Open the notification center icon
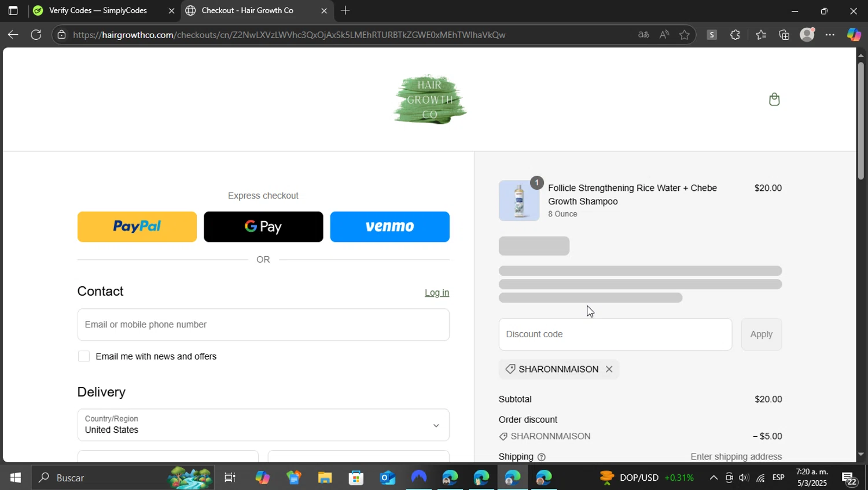 [x=849, y=478]
